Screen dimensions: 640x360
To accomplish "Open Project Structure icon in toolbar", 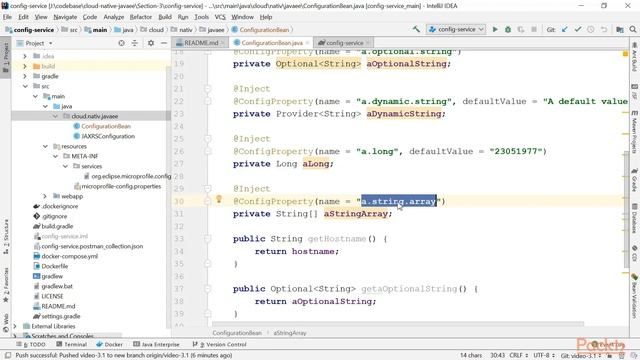I will [620, 29].
